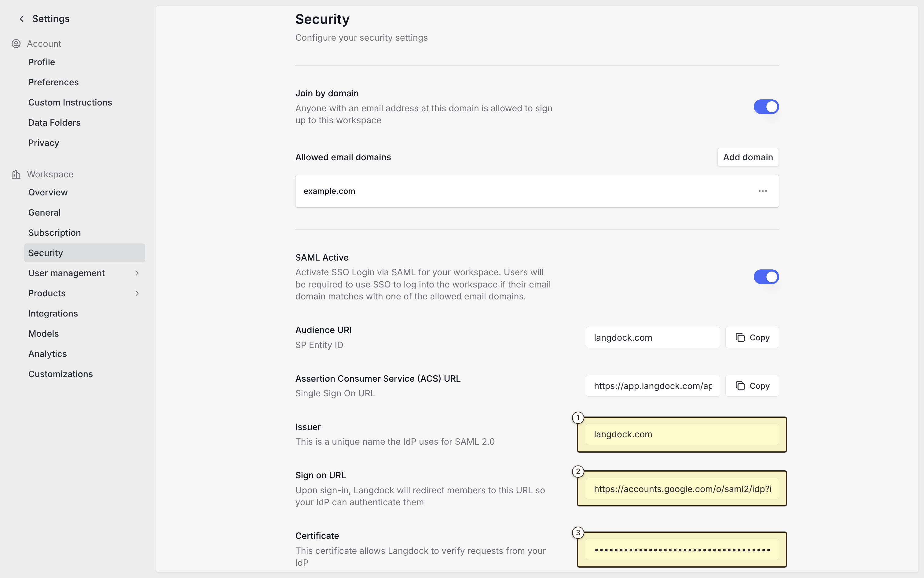The height and width of the screenshot is (578, 924).
Task: Select the example.com domain row text
Action: point(329,191)
